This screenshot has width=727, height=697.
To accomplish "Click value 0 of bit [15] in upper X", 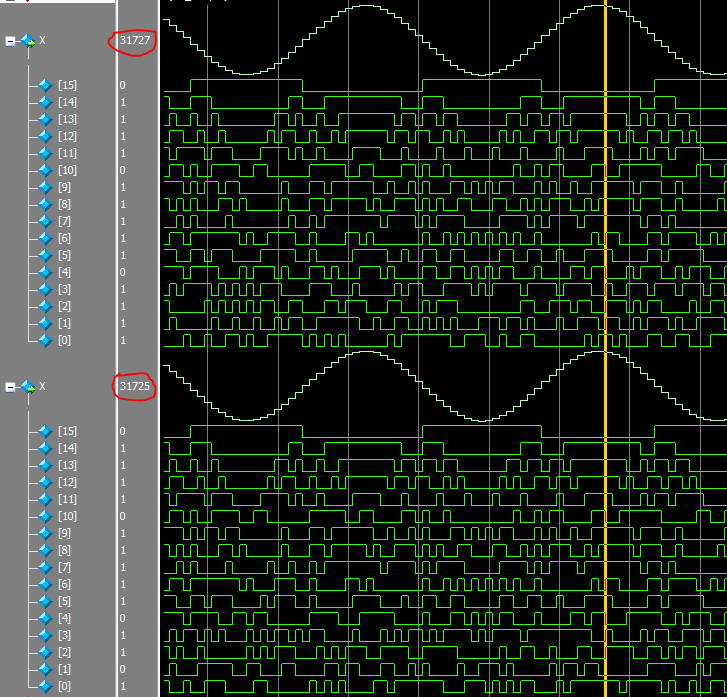I will [x=123, y=85].
